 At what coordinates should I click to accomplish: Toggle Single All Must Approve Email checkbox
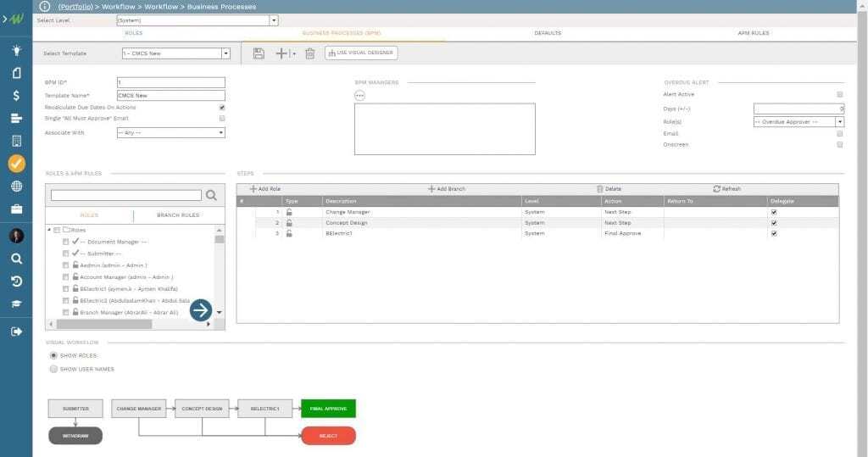[222, 118]
